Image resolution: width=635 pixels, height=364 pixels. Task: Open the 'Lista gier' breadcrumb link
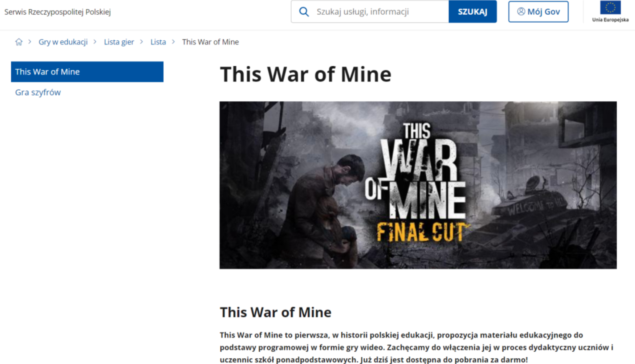119,42
